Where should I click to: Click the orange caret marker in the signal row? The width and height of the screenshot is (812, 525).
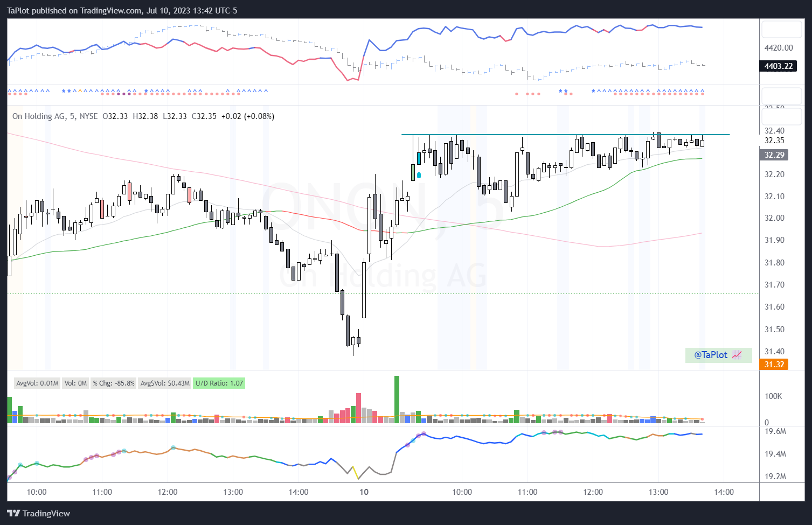[x=80, y=90]
